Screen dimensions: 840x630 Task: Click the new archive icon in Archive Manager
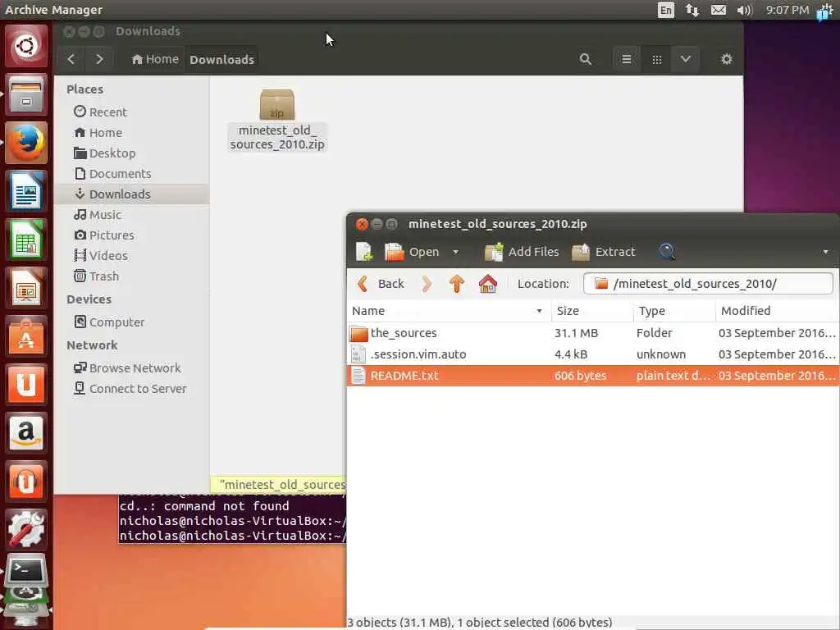tap(364, 252)
